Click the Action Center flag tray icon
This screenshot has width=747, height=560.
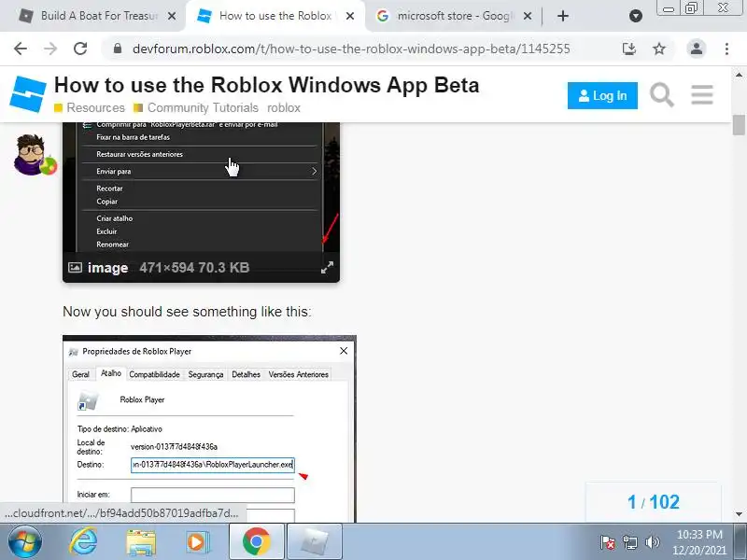(608, 542)
